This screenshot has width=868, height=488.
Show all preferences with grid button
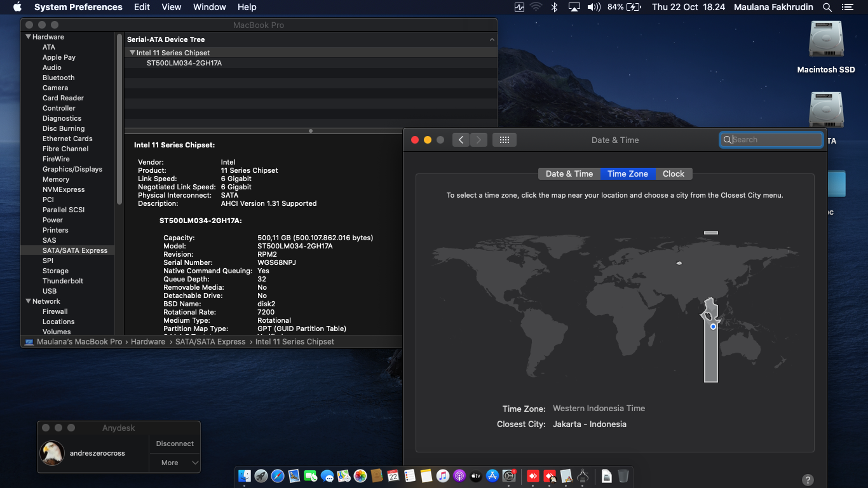(505, 140)
